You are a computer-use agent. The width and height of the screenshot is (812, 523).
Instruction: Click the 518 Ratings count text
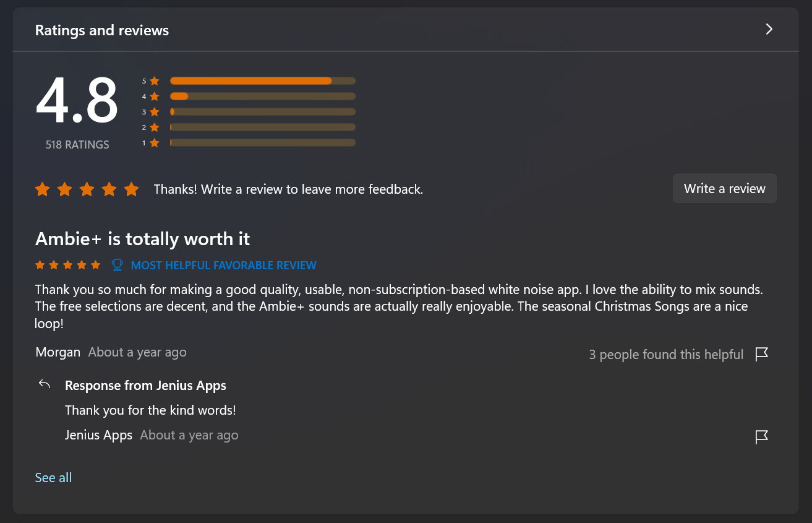77,144
